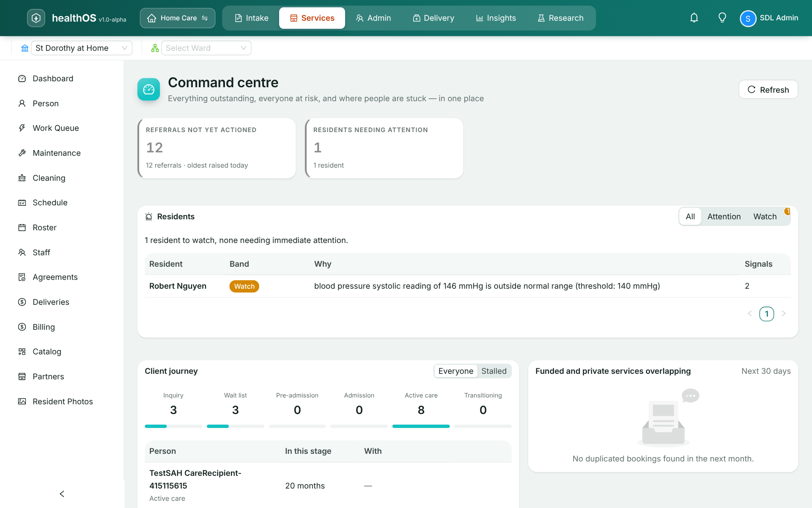Select the All residents filter
Screen dimensions: 812x508
(690, 216)
